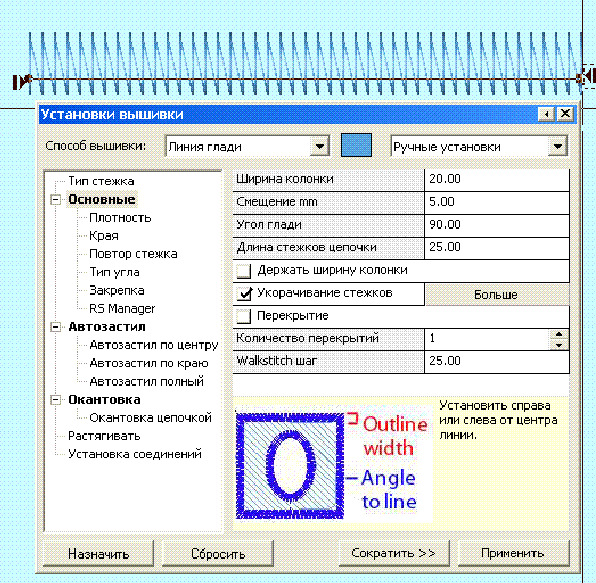This screenshot has width=596, height=583.
Task: Collapse the Окантовка tree group
Action: pos(56,400)
